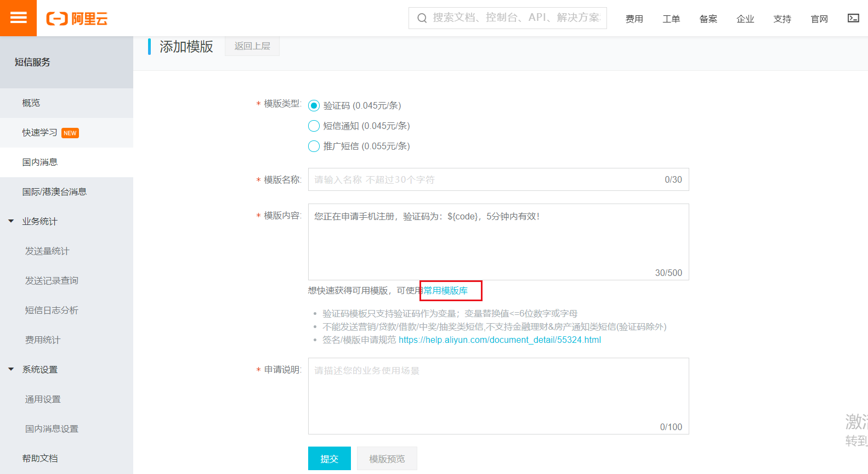Open the orange hamburger menu
868x474 pixels.
(x=18, y=18)
